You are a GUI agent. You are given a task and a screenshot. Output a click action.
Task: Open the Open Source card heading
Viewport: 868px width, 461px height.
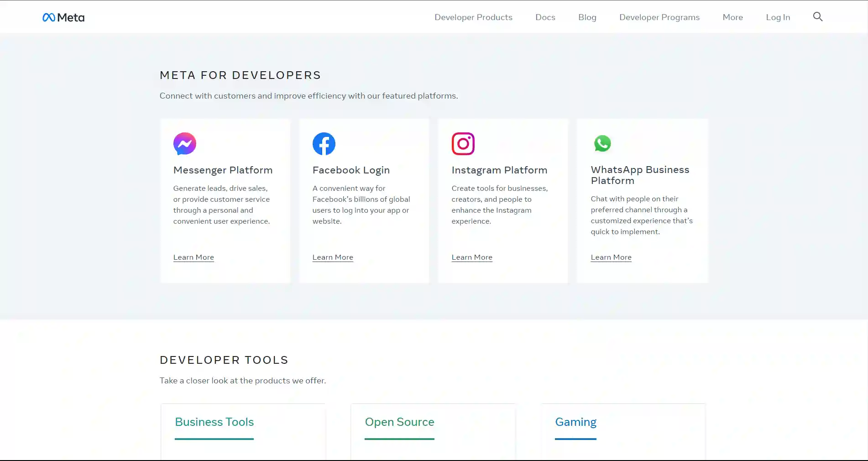(399, 422)
